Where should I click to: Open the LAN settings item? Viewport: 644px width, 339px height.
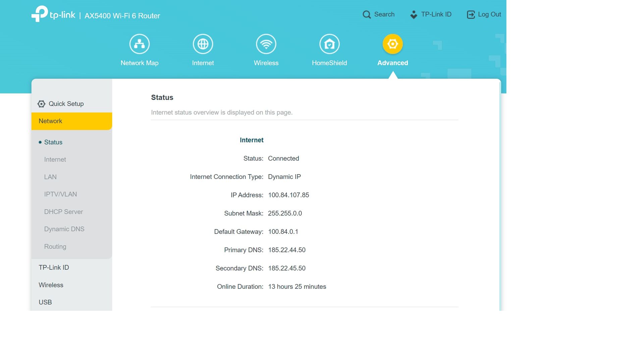[50, 177]
